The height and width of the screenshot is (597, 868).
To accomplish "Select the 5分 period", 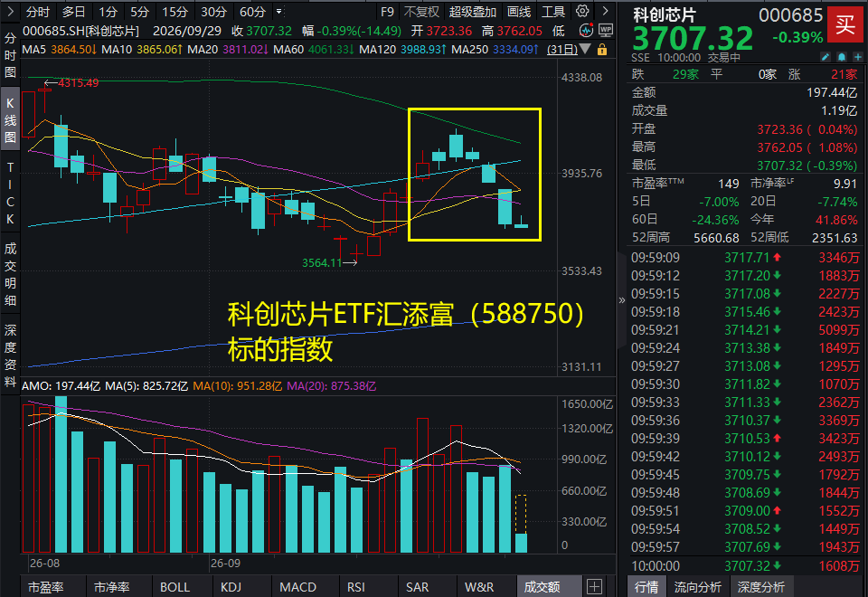I will click(139, 12).
